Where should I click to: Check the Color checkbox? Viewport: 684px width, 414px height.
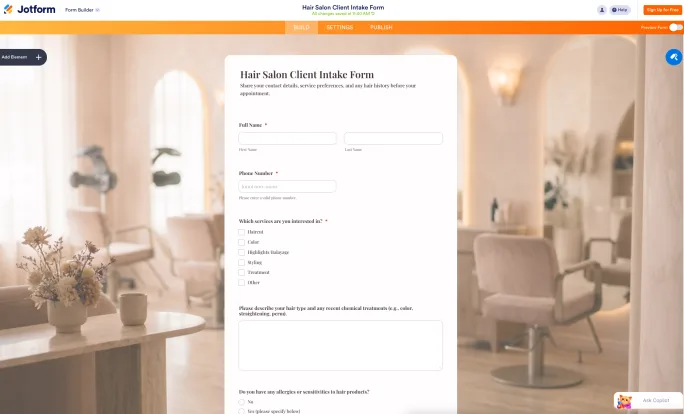pos(241,242)
